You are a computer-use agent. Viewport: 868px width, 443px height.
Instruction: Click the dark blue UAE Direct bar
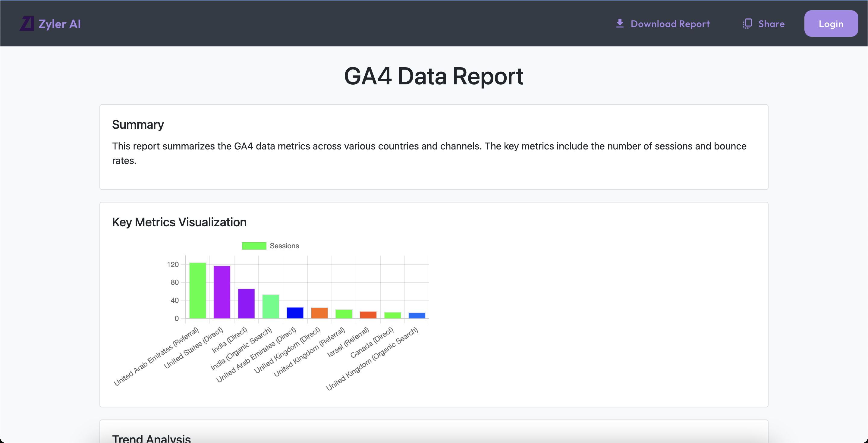click(295, 313)
